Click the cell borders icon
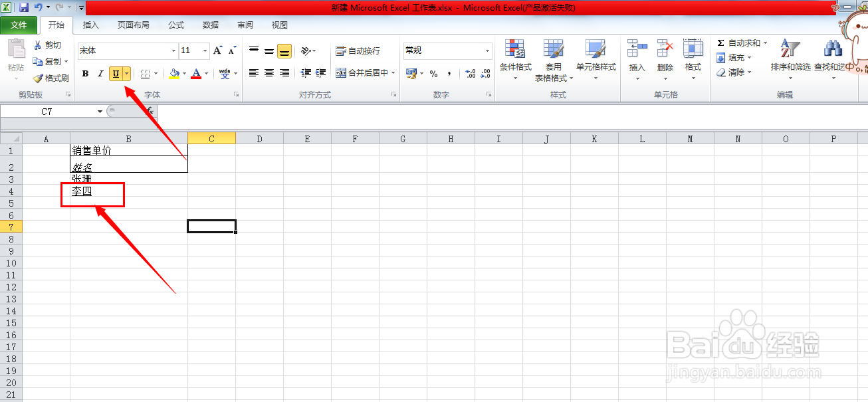This screenshot has width=868, height=402. 145,74
